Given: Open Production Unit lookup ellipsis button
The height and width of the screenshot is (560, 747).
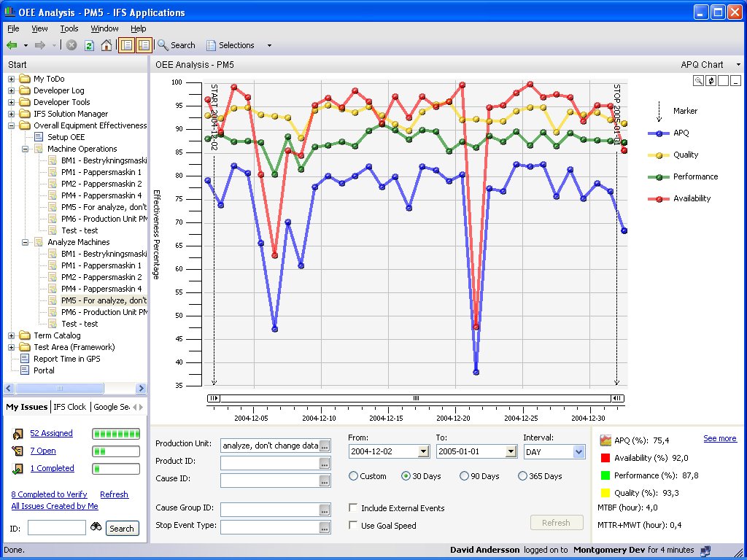Looking at the screenshot, I should [x=325, y=446].
